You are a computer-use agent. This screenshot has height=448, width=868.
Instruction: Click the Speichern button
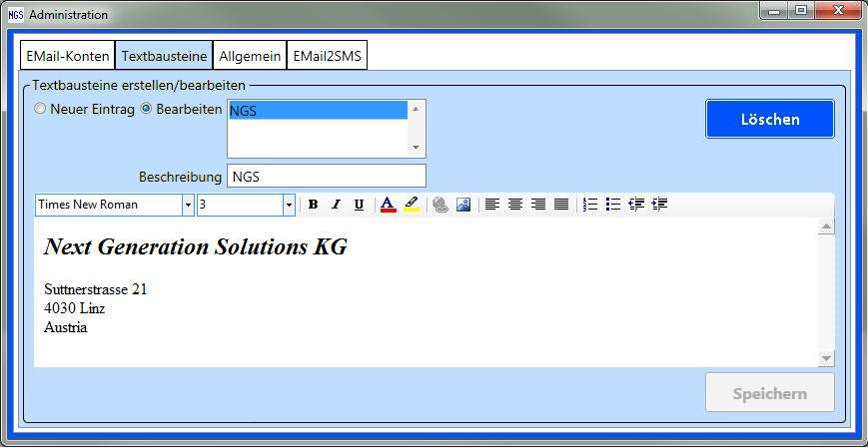point(770,393)
